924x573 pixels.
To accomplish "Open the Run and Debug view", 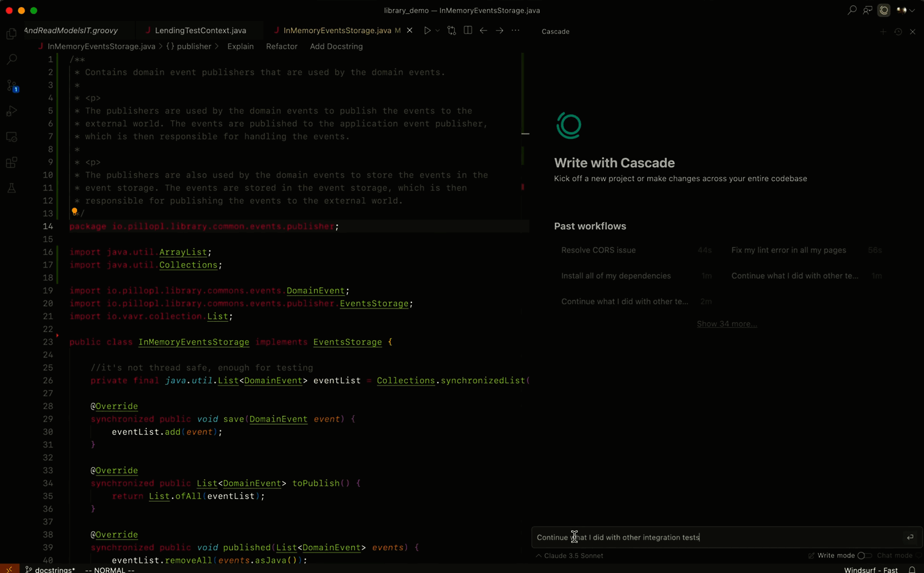I will tap(12, 111).
